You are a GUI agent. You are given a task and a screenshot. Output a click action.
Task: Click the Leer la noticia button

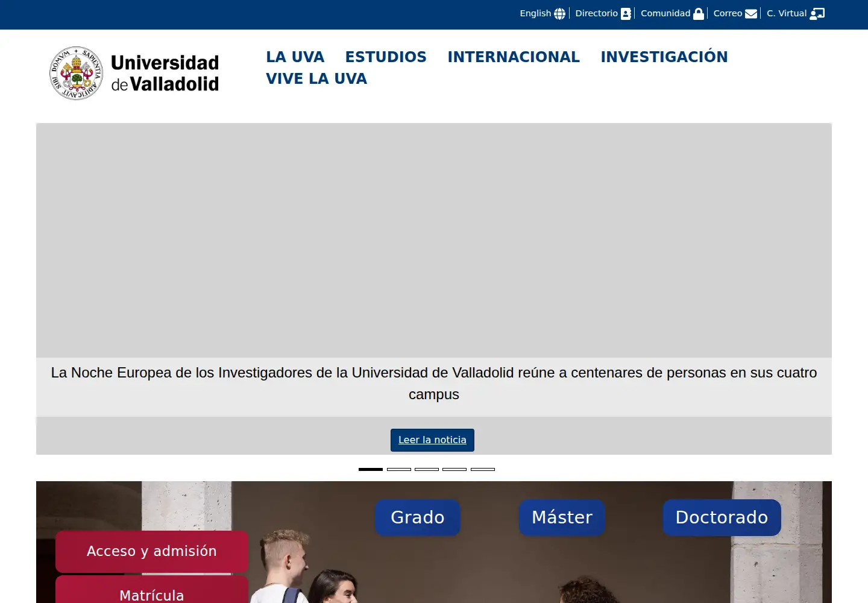pos(432,440)
